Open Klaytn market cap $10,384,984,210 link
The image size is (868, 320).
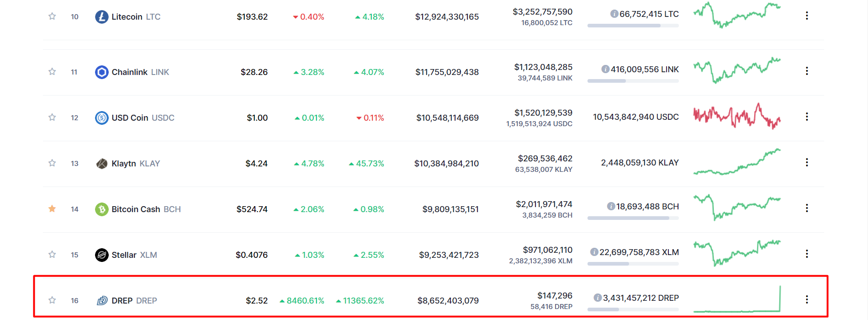coord(446,164)
